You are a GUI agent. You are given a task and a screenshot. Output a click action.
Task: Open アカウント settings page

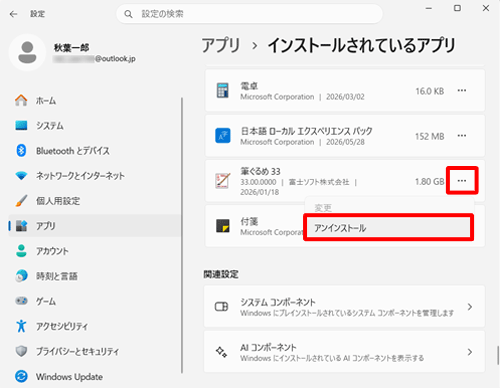[x=95, y=251]
